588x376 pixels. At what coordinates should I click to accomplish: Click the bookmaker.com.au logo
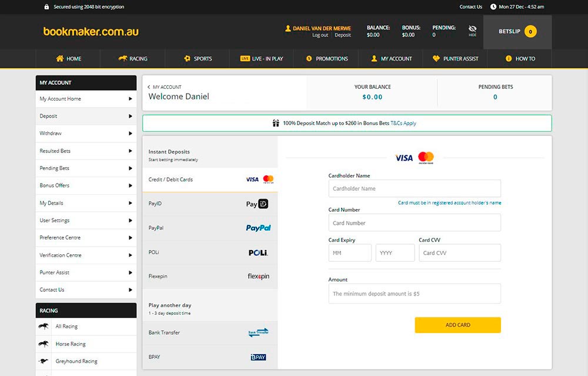[91, 32]
